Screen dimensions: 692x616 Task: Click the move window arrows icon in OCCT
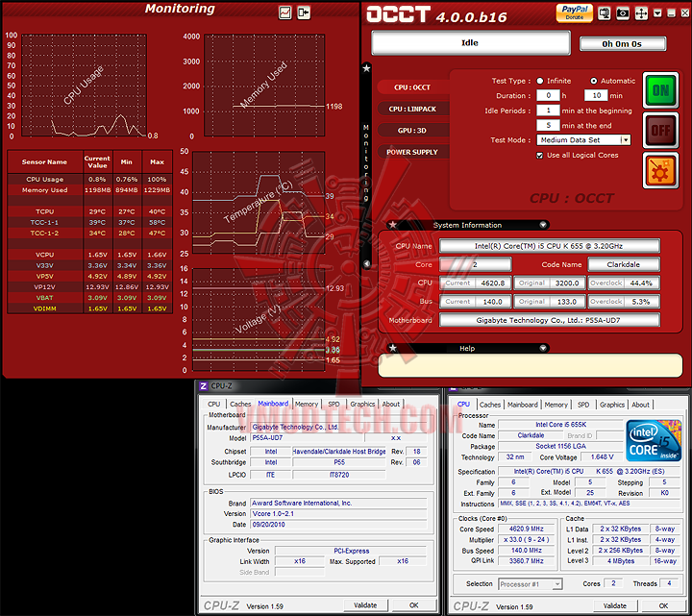pos(641,12)
